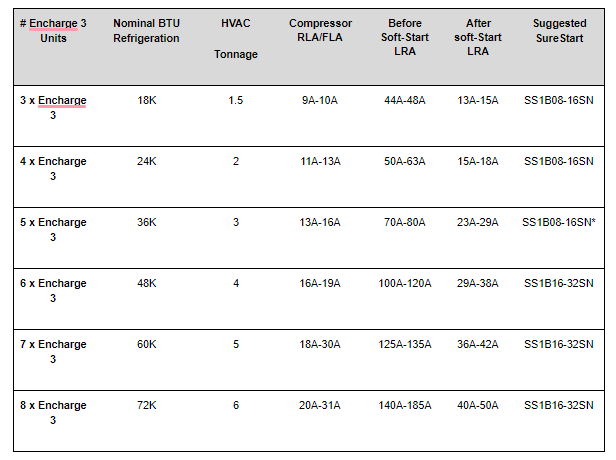Select the 'Nominal BTU Refrigeration' header cell
Screen dimensions: 616x460
146,31
